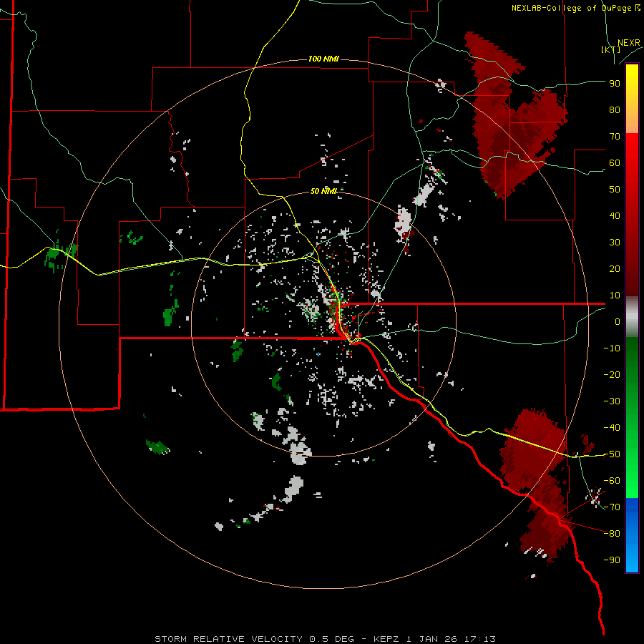Click the 17:13 timestamp in the caption
This screenshot has height=644, width=644.
coord(480,639)
